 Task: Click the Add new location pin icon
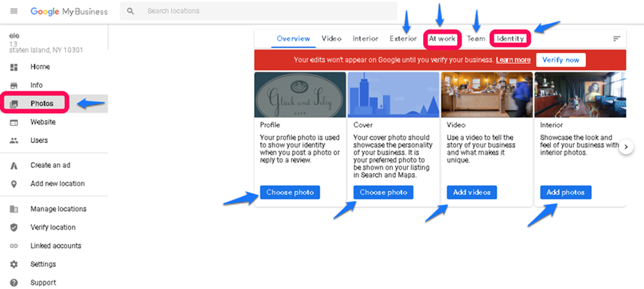click(14, 184)
